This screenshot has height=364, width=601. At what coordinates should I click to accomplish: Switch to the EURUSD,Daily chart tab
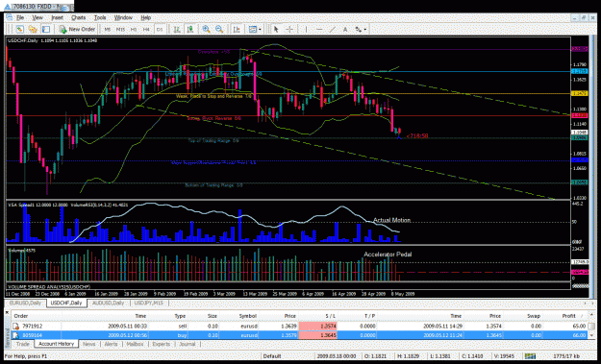coord(26,303)
